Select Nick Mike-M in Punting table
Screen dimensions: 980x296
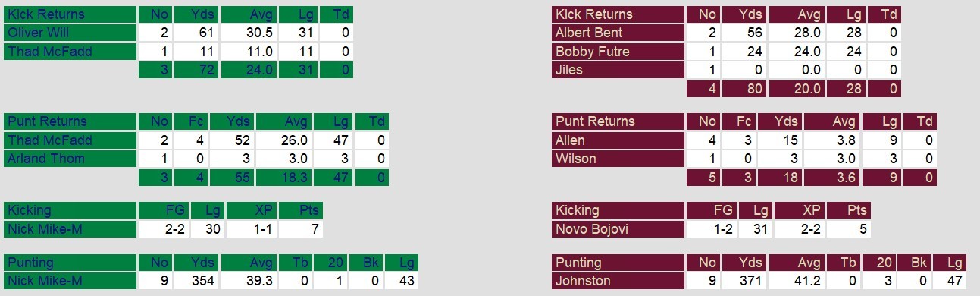(x=45, y=281)
